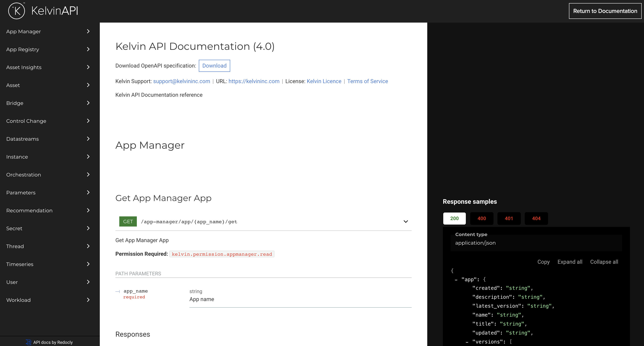Viewport: 644px width, 346px height.
Task: Click Expand all in response sample
Action: (x=570, y=262)
